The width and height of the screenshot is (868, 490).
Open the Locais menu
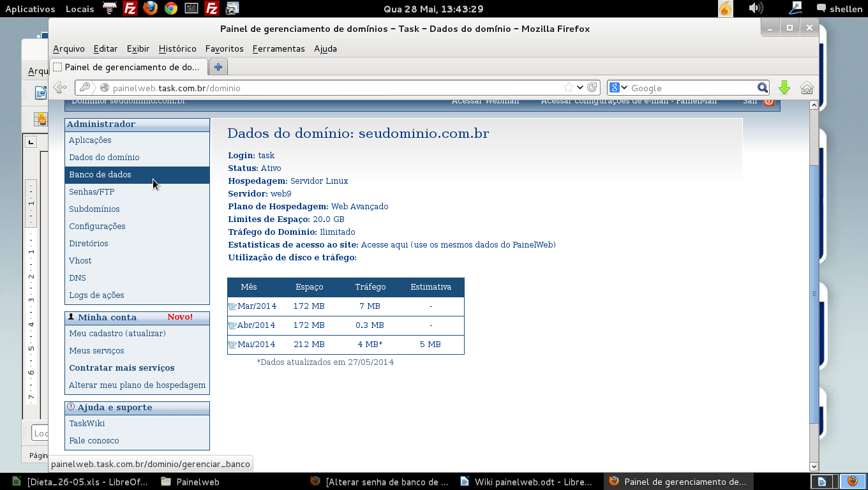tap(80, 9)
